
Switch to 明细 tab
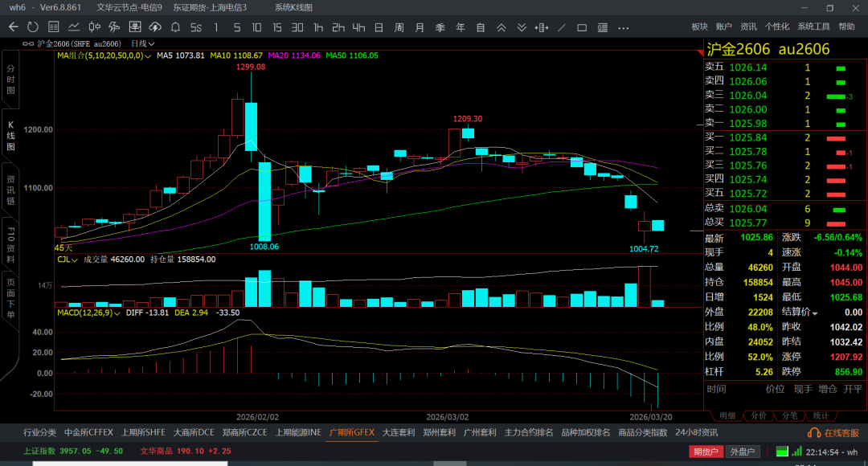tap(727, 415)
